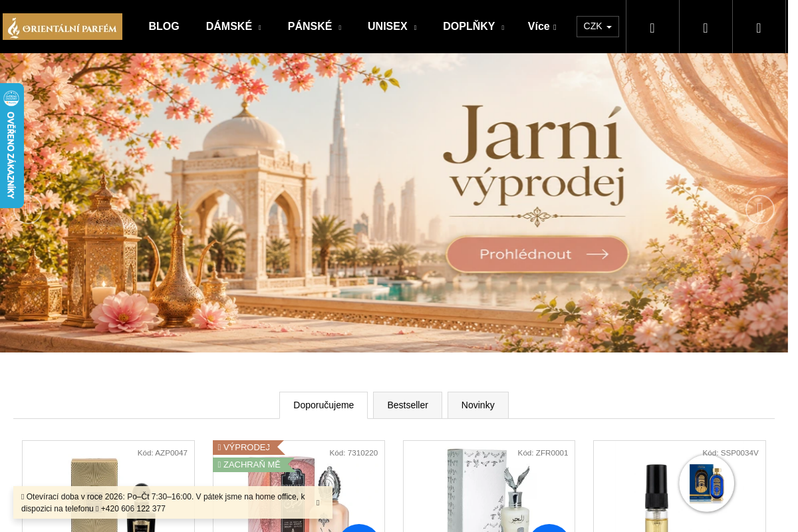Click the Orientální Parfém logo
The height and width of the screenshot is (532, 798).
click(x=63, y=27)
